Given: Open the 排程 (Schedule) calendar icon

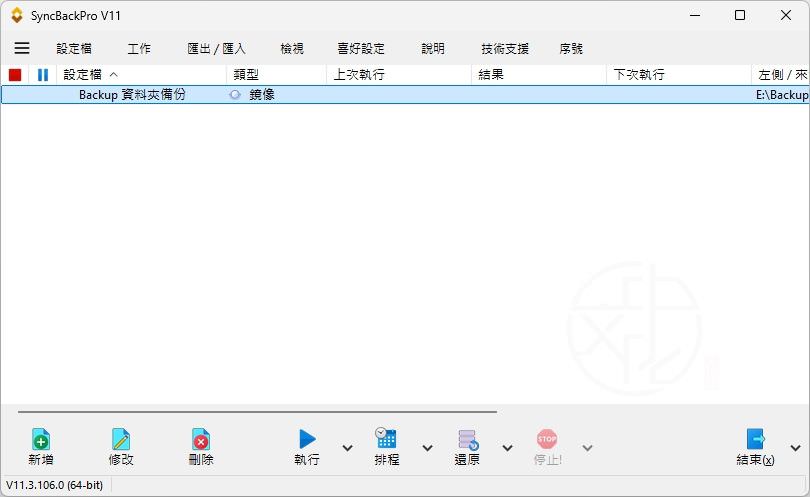Looking at the screenshot, I should coord(386,439).
